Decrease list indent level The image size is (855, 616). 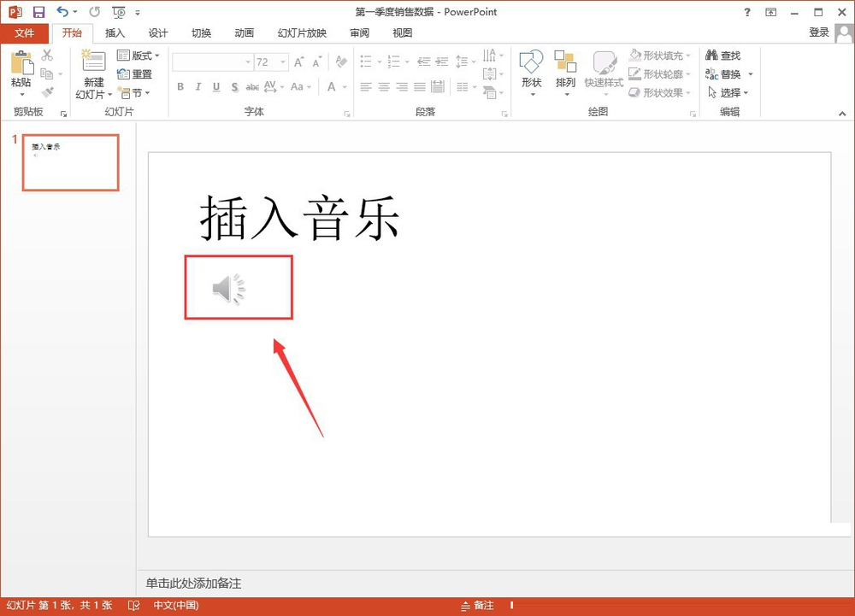(x=424, y=62)
